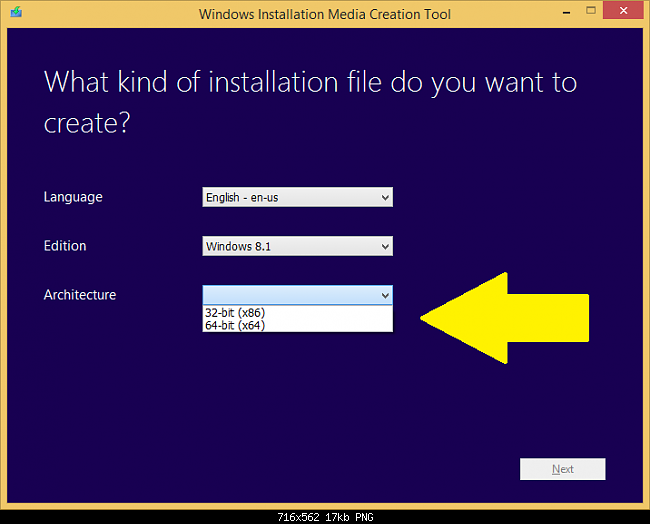This screenshot has width=650, height=524.
Task: Click the Architecture label text
Action: pos(80,295)
